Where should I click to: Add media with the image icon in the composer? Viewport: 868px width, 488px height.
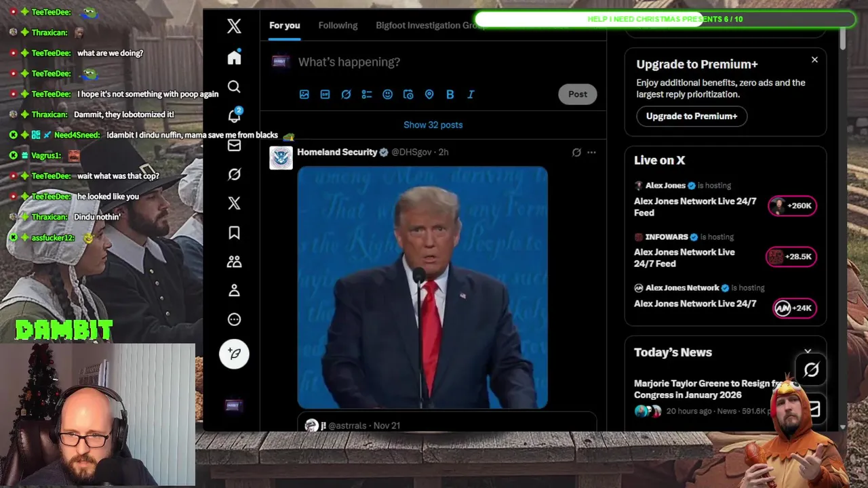(304, 94)
